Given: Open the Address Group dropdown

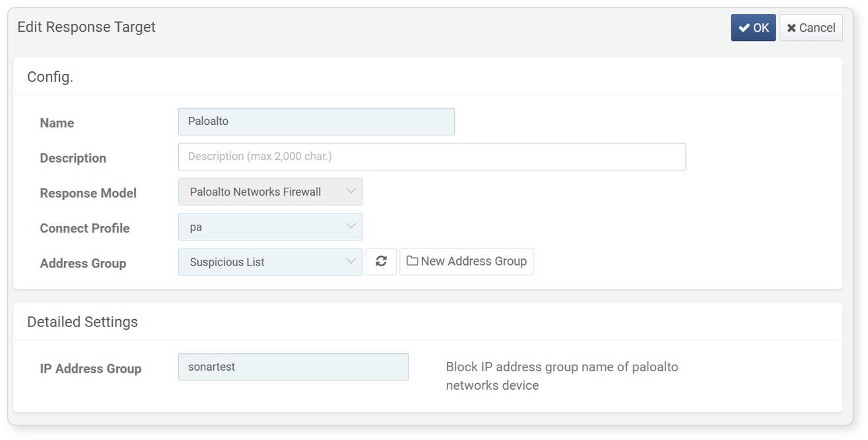Looking at the screenshot, I should [270, 262].
